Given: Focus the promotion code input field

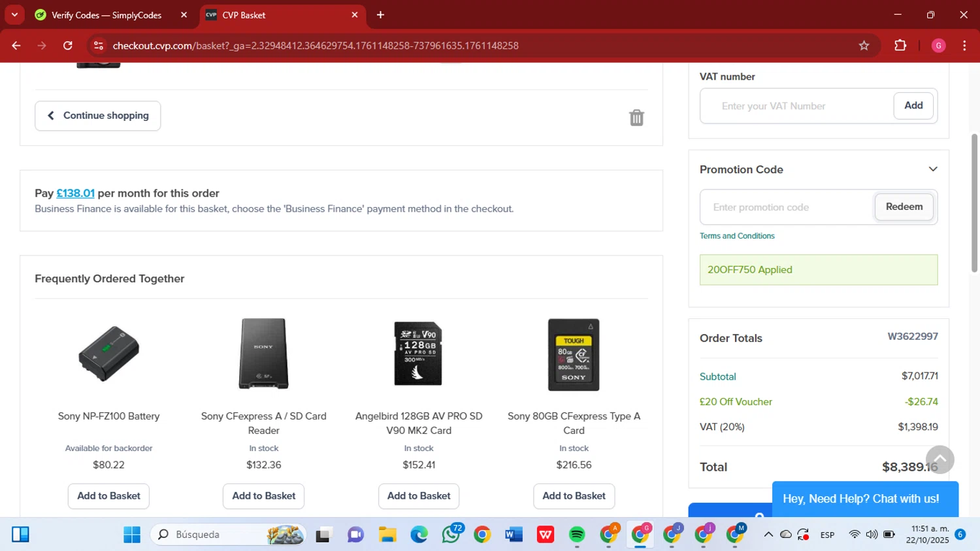Looking at the screenshot, I should coord(787,207).
